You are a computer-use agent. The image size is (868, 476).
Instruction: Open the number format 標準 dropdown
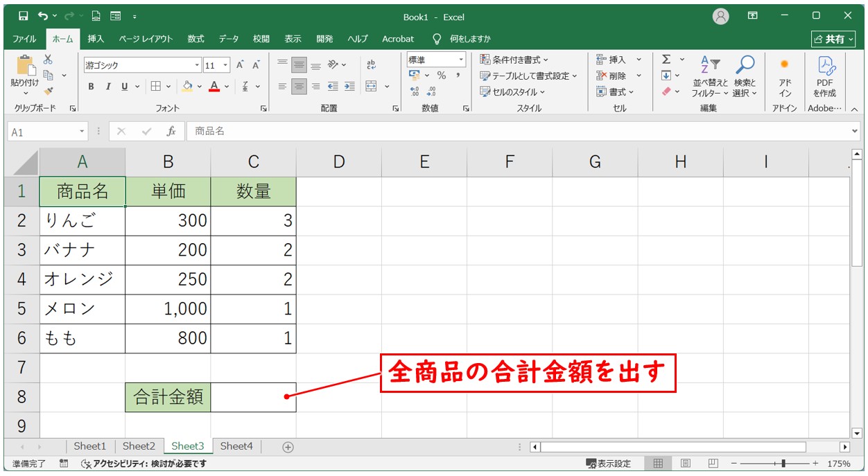click(x=461, y=60)
